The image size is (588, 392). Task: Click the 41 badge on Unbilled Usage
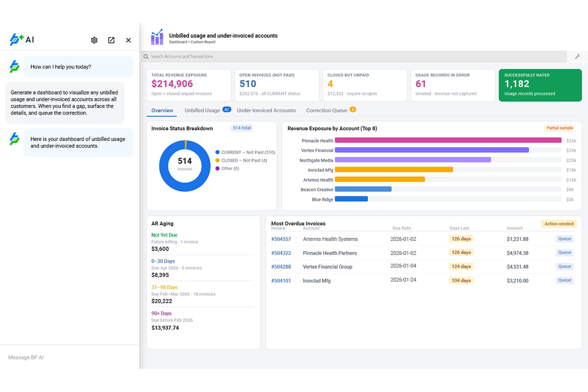point(227,110)
